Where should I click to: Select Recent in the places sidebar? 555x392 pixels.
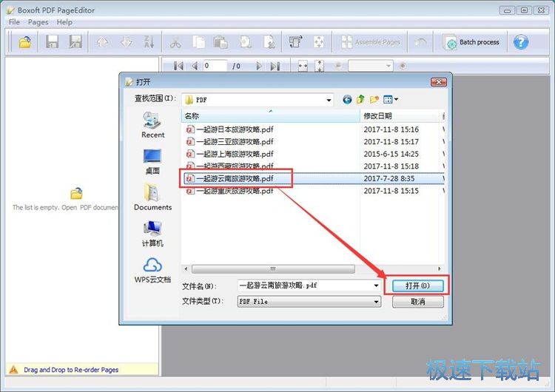[152, 124]
